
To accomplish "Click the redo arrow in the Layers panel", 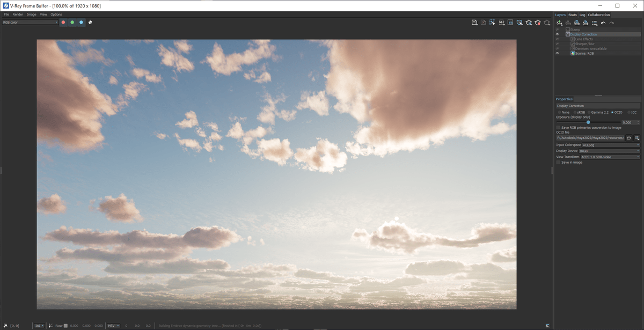I will pos(611,23).
